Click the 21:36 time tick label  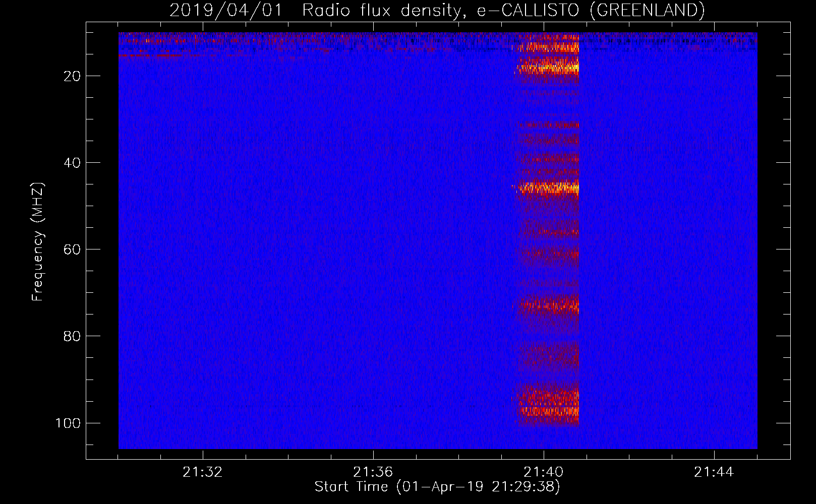tap(373, 472)
